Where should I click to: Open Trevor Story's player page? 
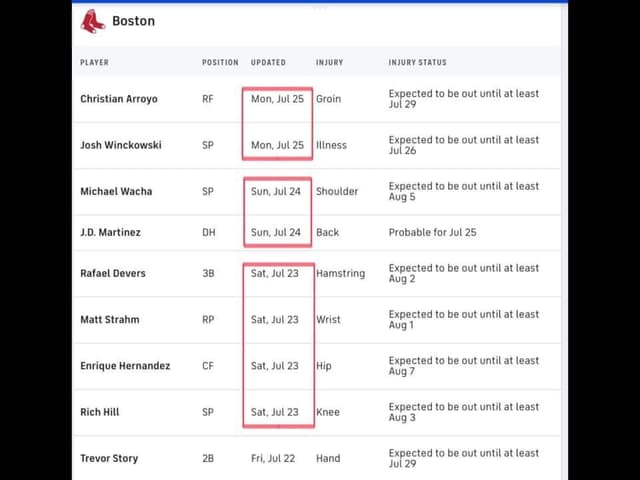(x=109, y=458)
